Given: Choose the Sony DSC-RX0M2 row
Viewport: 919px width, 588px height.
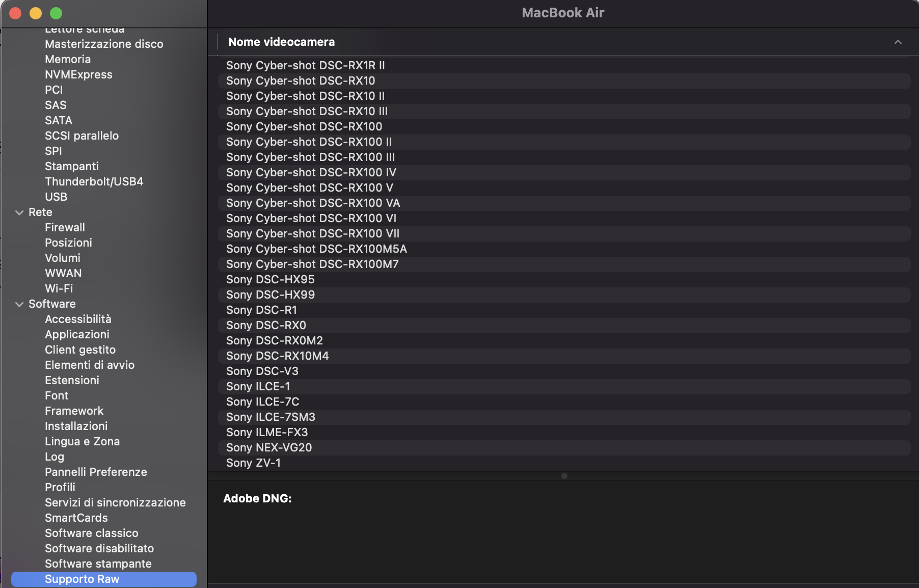Looking at the screenshot, I should coord(564,341).
